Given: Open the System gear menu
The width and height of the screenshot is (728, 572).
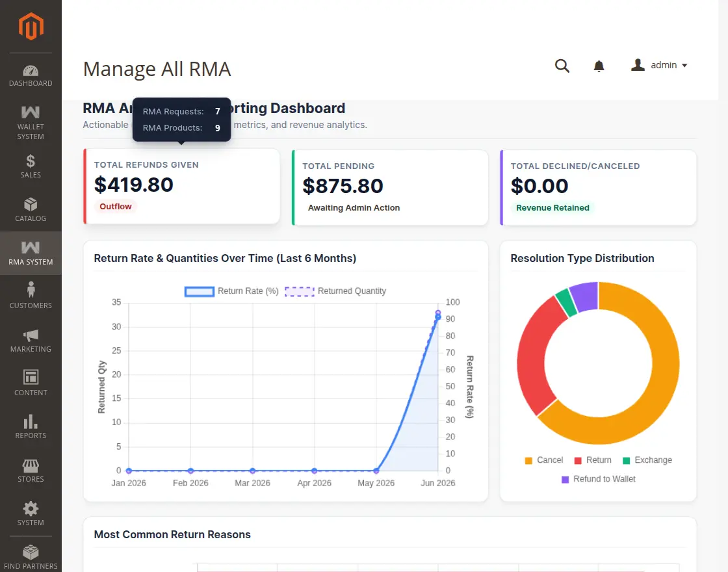Looking at the screenshot, I should coord(31,513).
